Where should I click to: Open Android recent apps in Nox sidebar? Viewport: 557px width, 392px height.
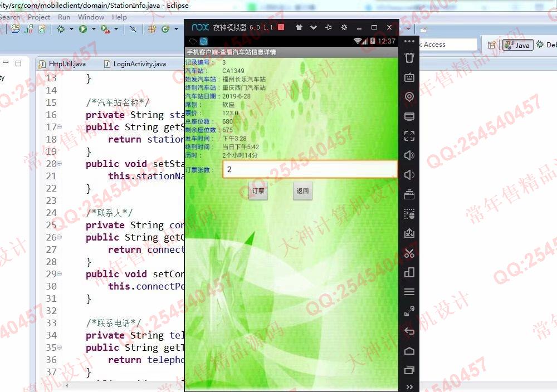click(x=409, y=370)
